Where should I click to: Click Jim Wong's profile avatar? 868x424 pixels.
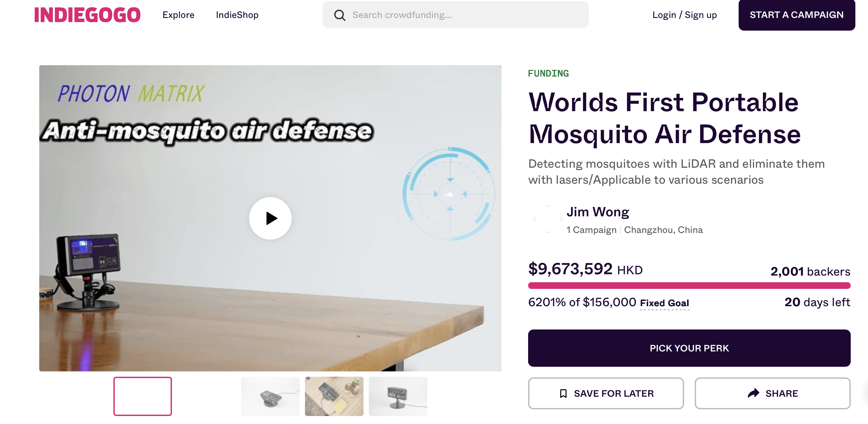coord(548,219)
